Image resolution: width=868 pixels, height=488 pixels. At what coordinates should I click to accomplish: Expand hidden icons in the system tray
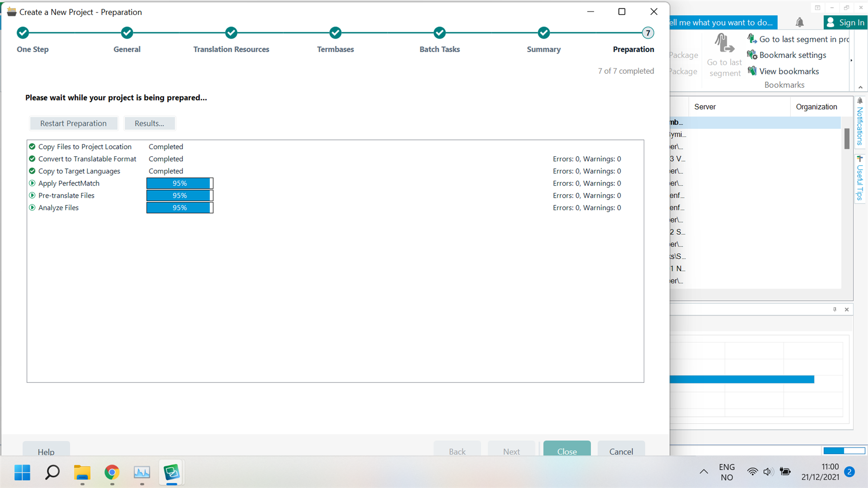pos(703,472)
